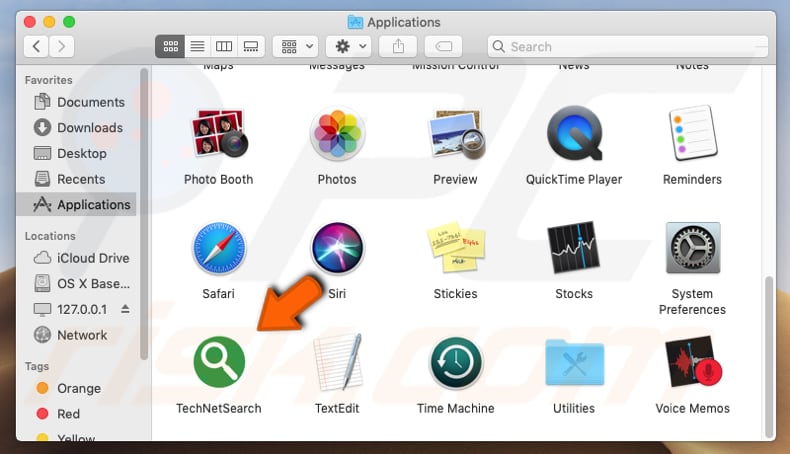Select Applications in the sidebar

point(77,205)
